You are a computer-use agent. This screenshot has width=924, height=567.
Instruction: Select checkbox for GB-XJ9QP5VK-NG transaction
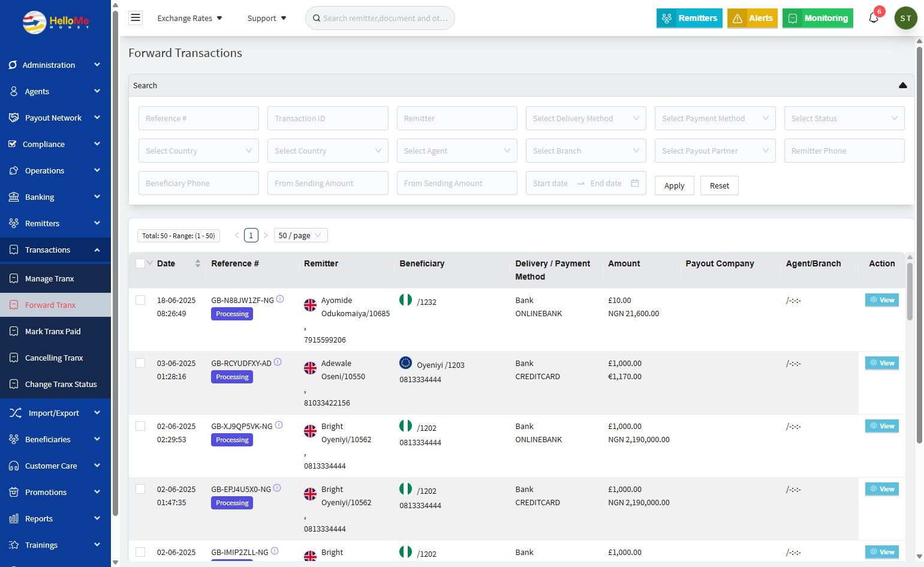[140, 426]
